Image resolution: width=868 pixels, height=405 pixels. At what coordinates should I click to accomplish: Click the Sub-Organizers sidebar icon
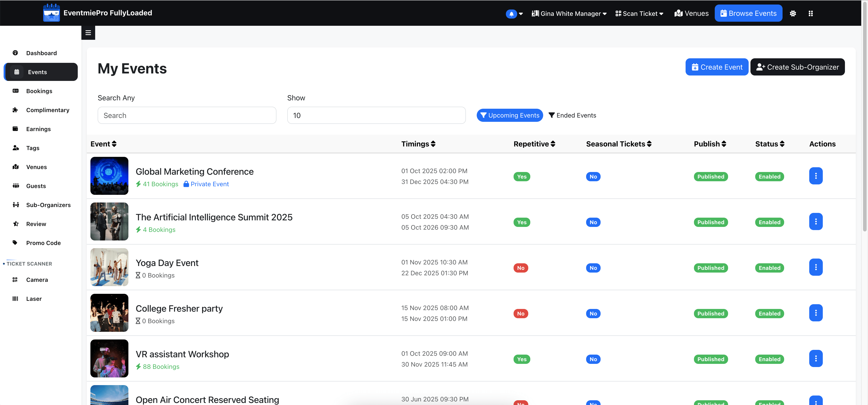coord(16,205)
